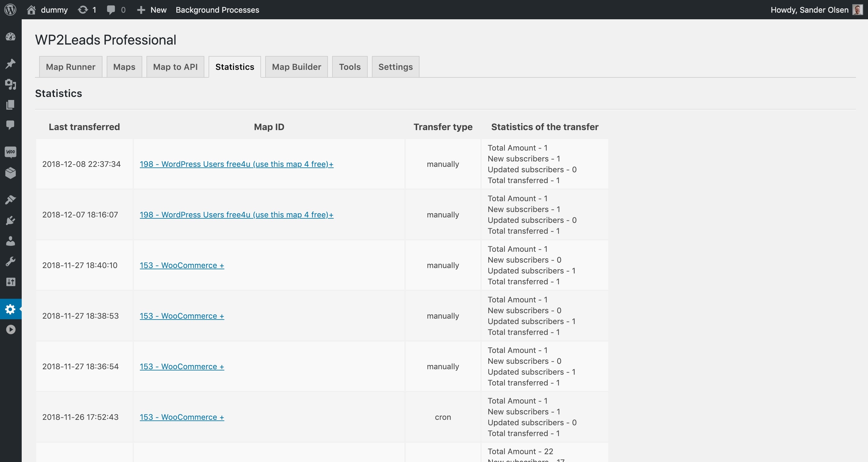868x462 pixels.
Task: Open Dashboard from the sidebar icon
Action: pyautogui.click(x=11, y=37)
